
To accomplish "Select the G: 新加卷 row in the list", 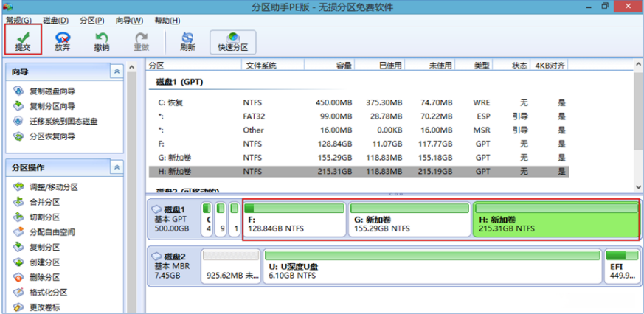I will click(x=359, y=158).
